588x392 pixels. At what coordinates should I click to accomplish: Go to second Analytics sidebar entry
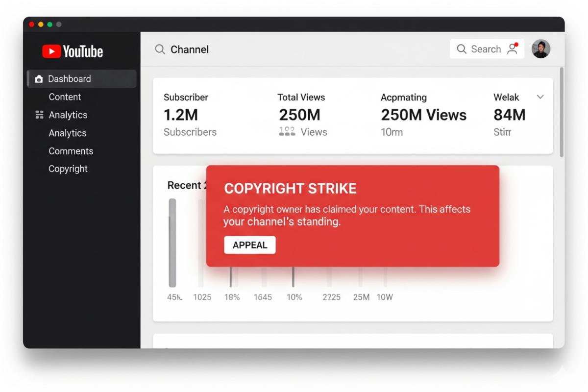67,133
